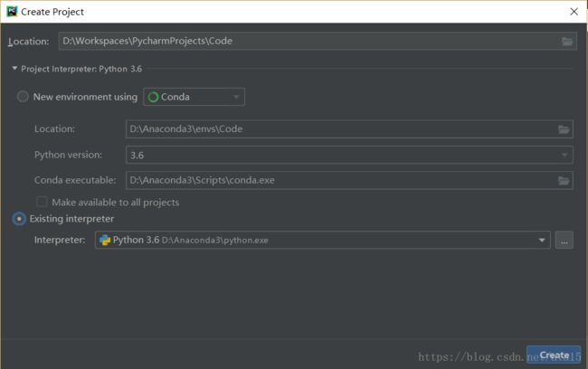Select New environment using radio button
Viewport: 588px width, 369px height.
23,97
